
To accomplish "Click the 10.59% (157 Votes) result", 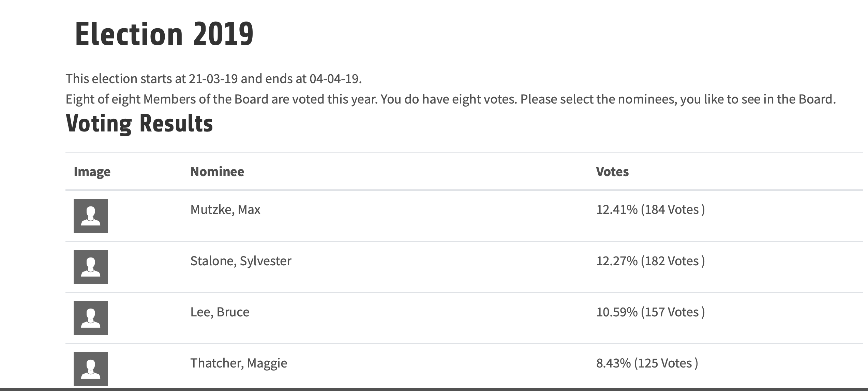I will (650, 312).
